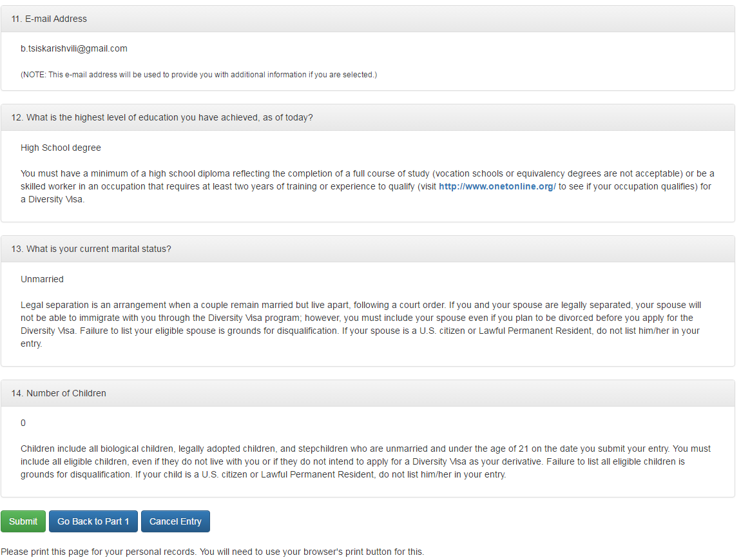Click the NOTE about e-mail address usage

pyautogui.click(x=198, y=75)
